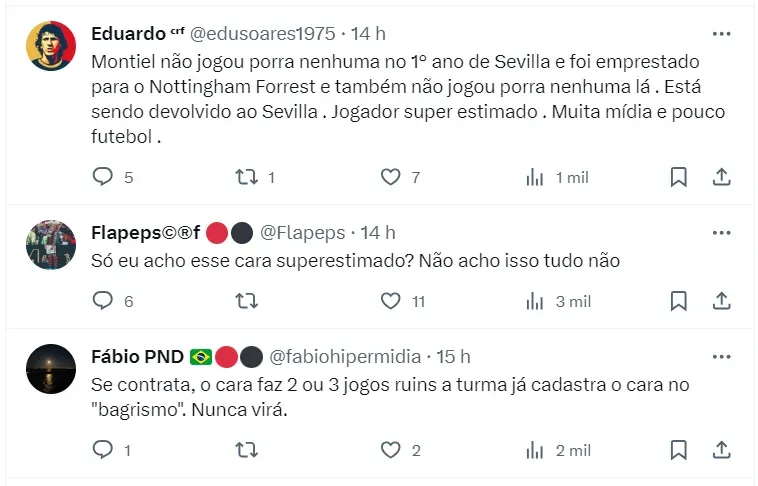Screen dimensions: 758x486
Task: Reply to Flapeps' tweet
Action: 103,301
